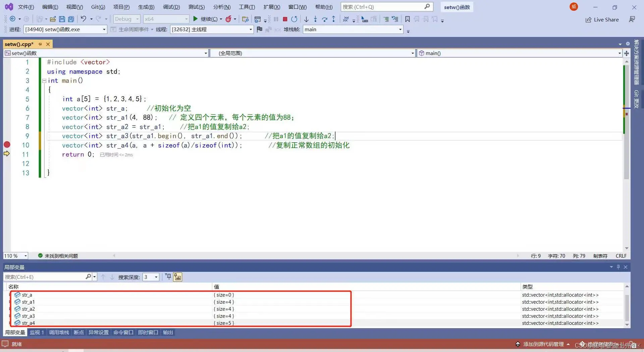Click the Save All toolbar icon
This screenshot has height=352, width=644.
pyautogui.click(x=71, y=19)
